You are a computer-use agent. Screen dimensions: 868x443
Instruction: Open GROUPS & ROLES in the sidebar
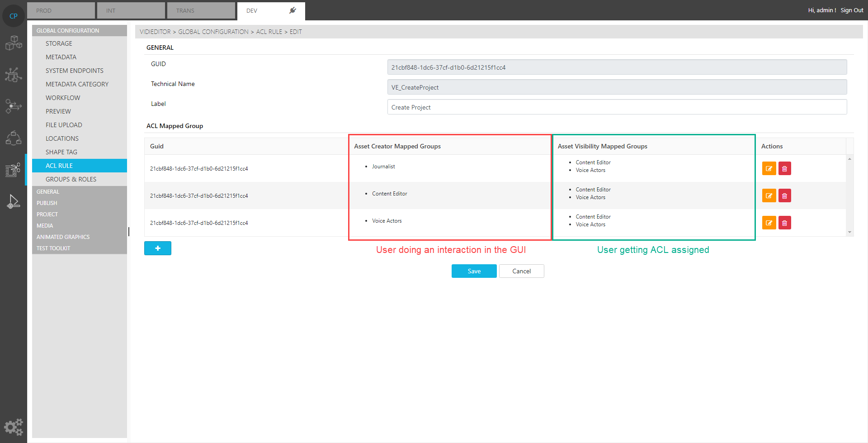tap(71, 179)
